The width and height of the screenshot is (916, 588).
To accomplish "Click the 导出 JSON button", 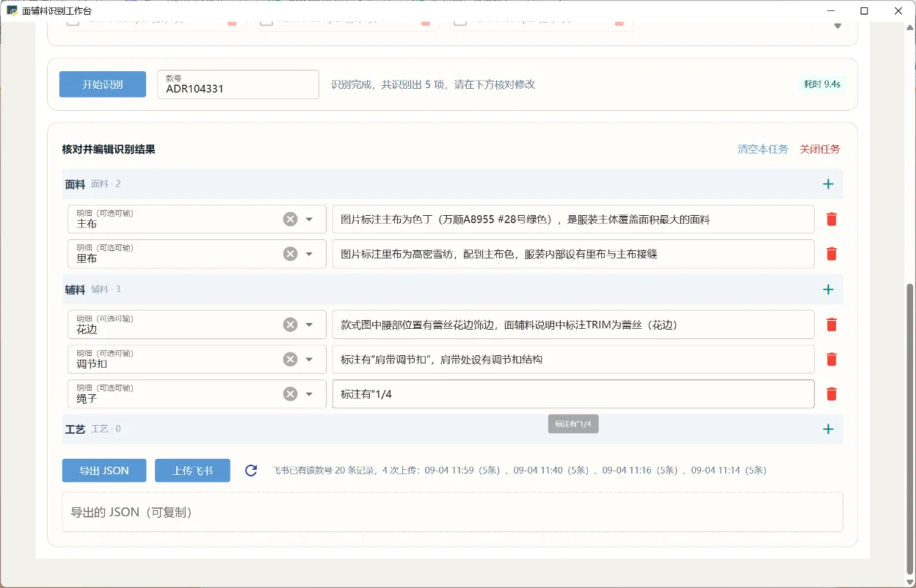I will tap(104, 471).
